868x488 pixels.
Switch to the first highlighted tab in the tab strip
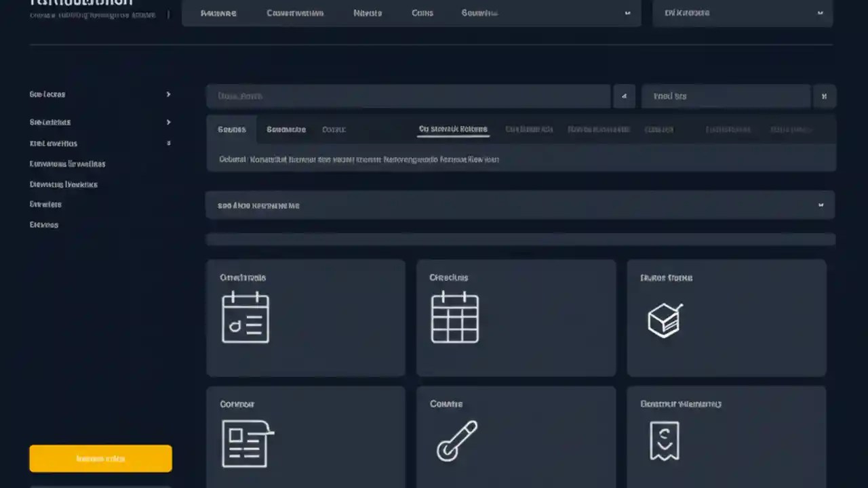pyautogui.click(x=231, y=129)
